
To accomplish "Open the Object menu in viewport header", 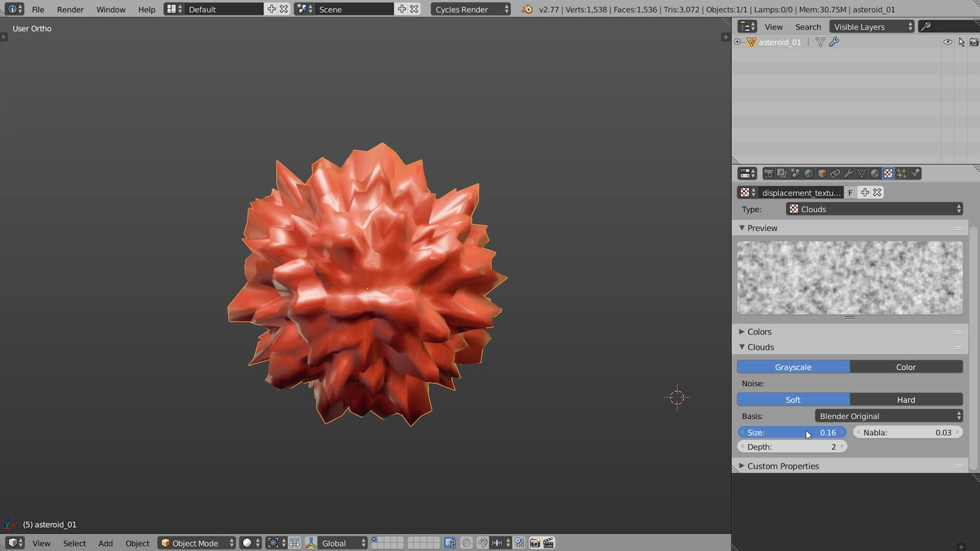I will (137, 543).
